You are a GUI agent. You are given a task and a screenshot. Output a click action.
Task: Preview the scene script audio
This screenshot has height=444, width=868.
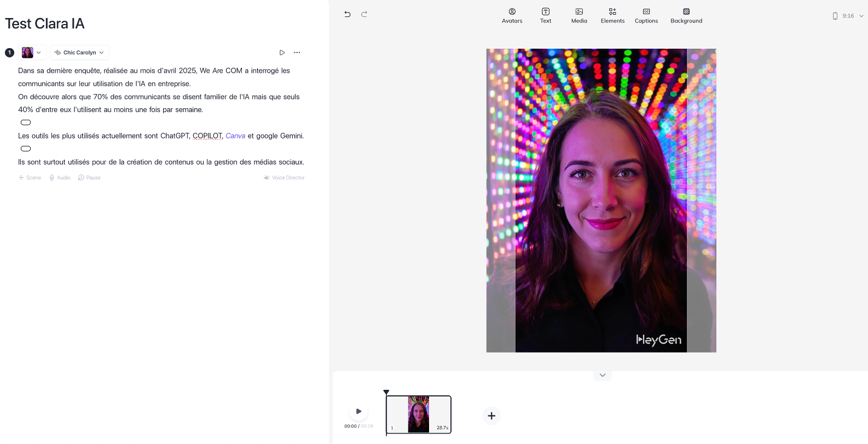point(282,52)
